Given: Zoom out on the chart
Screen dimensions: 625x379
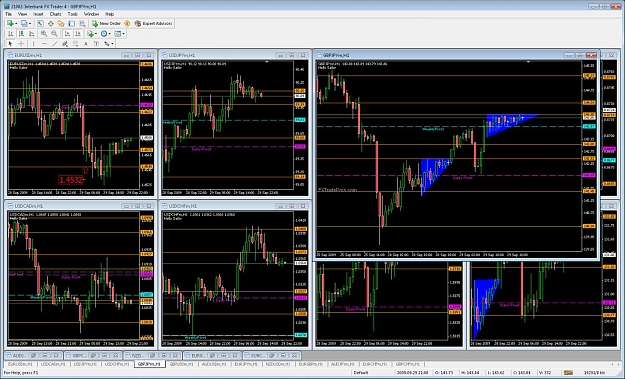Looking at the screenshot, I should pos(54,33).
